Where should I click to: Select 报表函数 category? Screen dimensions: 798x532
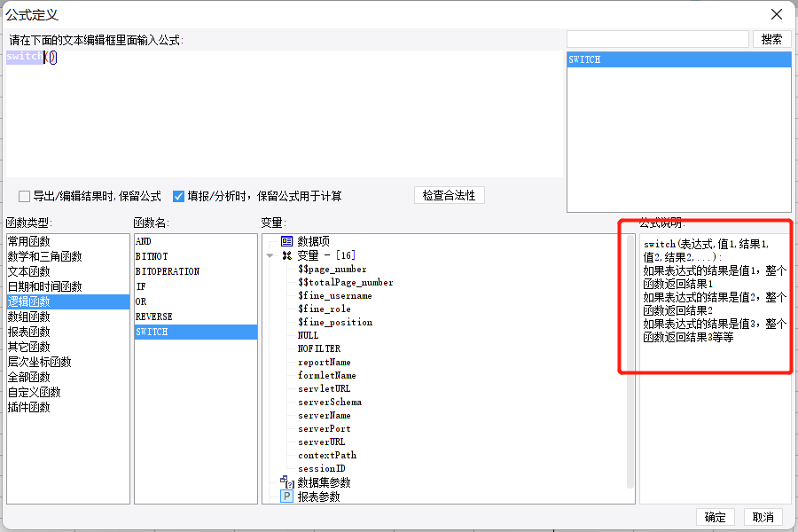(68, 332)
